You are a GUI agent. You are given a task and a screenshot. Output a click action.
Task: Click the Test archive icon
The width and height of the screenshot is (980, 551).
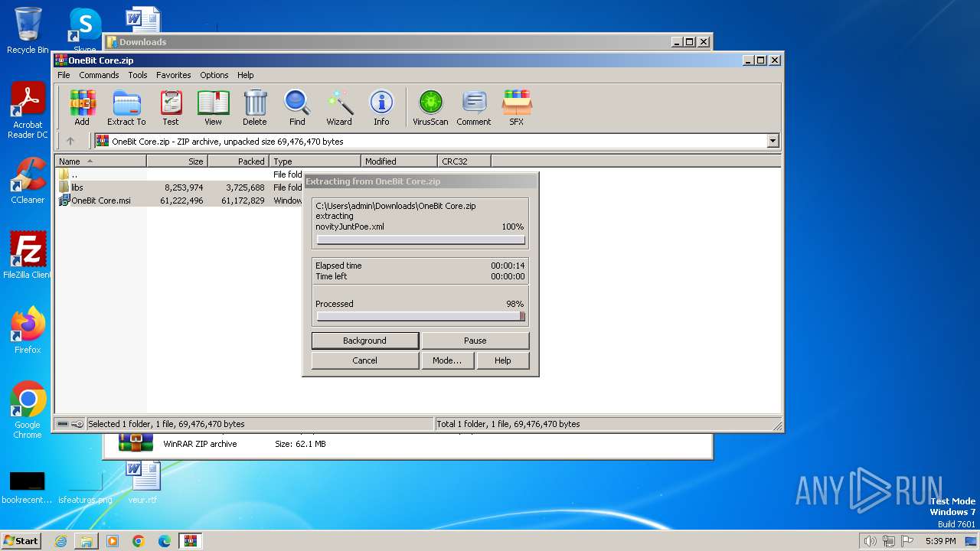[x=171, y=107]
